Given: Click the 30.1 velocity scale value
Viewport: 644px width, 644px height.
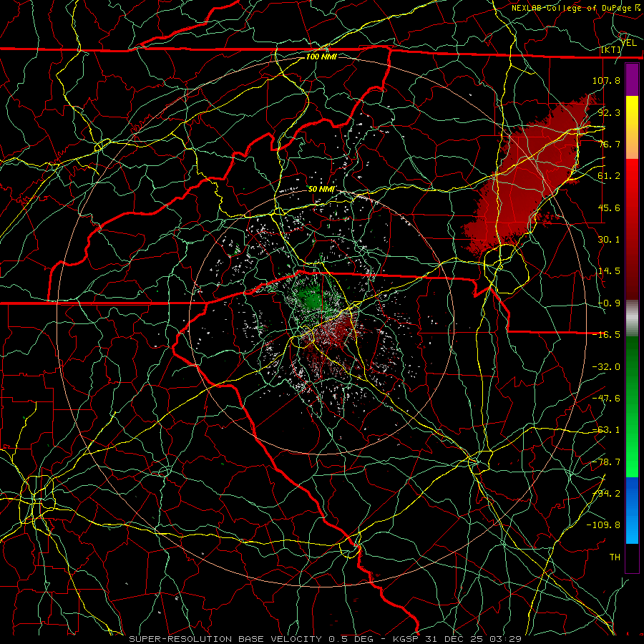Looking at the screenshot, I should 609,239.
